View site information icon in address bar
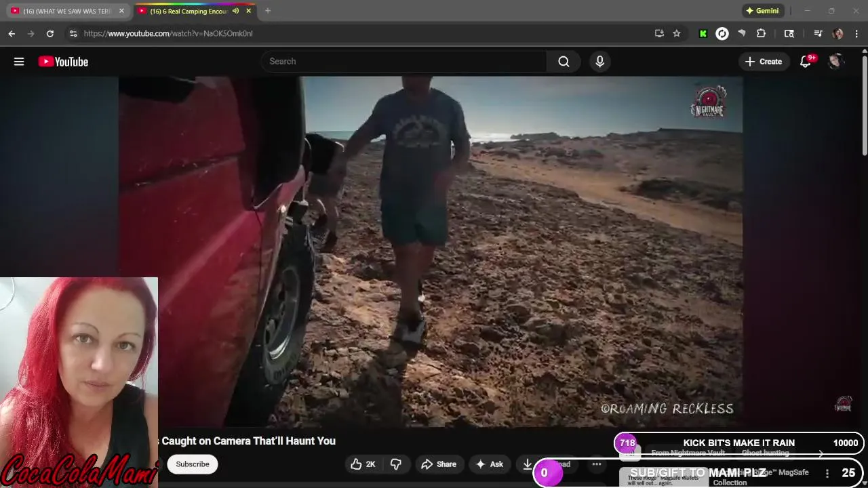Image resolution: width=868 pixels, height=488 pixels. click(73, 33)
